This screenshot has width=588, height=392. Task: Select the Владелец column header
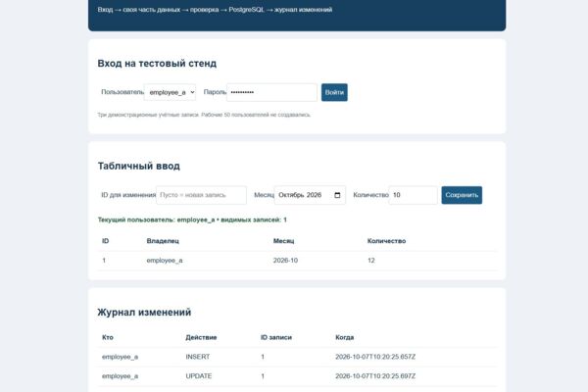tap(163, 241)
